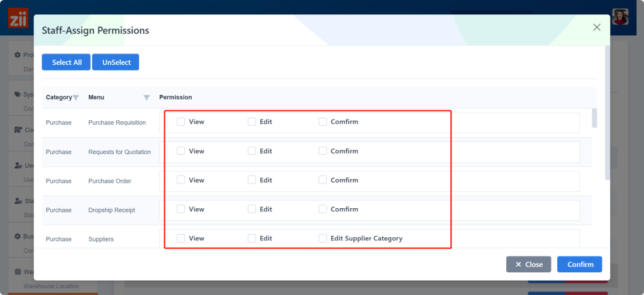The width and height of the screenshot is (644, 295).
Task: Tick Comfirm for Purchase Order
Action: click(x=323, y=180)
